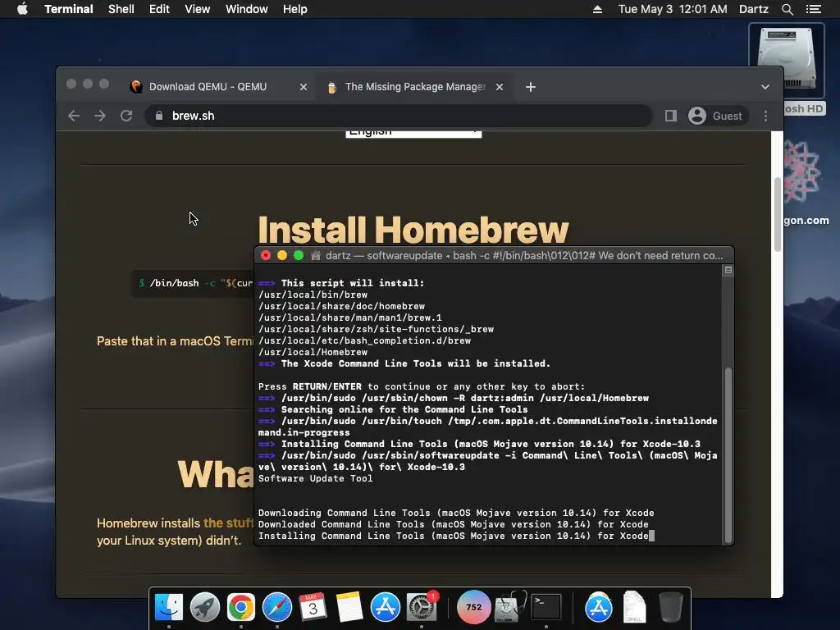Click 'Searching online for the Command Line Tools' line
This screenshot has width=840, height=630.
[x=404, y=409]
